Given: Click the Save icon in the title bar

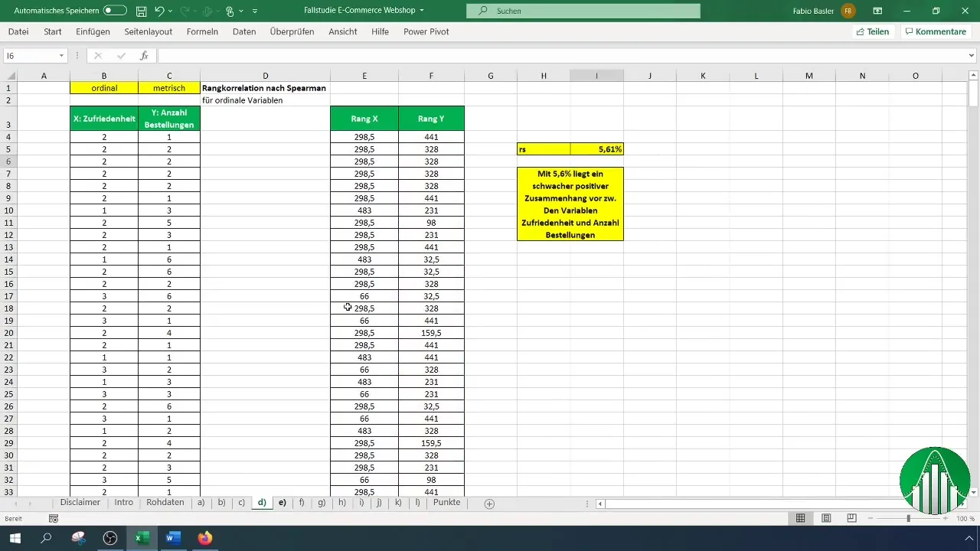Looking at the screenshot, I should pyautogui.click(x=142, y=11).
